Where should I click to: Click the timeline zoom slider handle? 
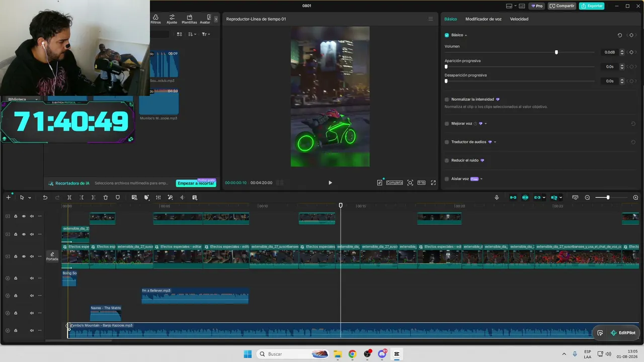(608, 198)
